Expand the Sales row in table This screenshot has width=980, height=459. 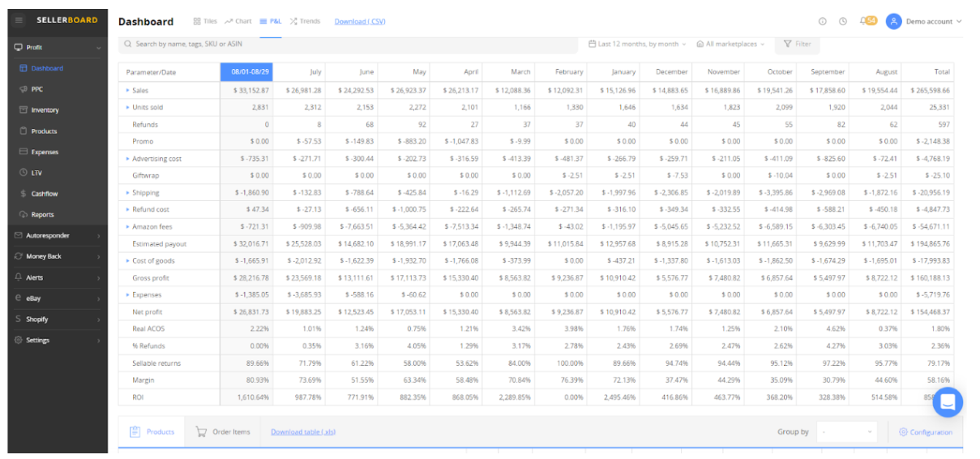point(127,91)
